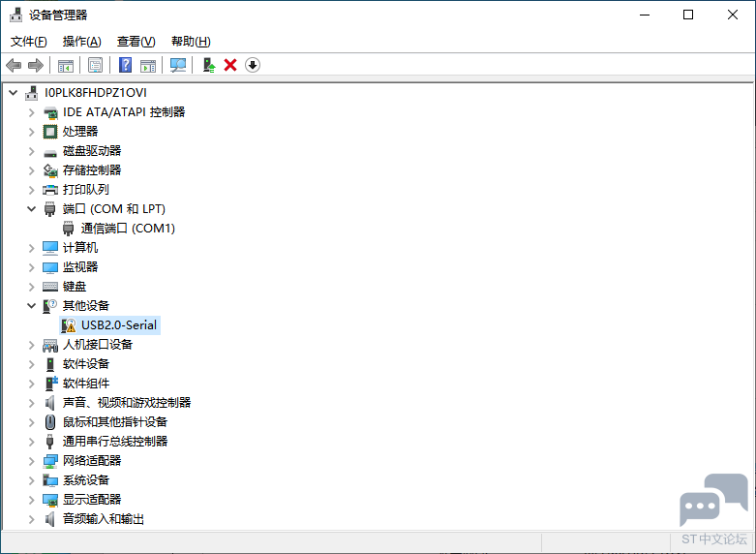Click the keyboard icon for 键盘
756x554 pixels.
pyautogui.click(x=50, y=287)
